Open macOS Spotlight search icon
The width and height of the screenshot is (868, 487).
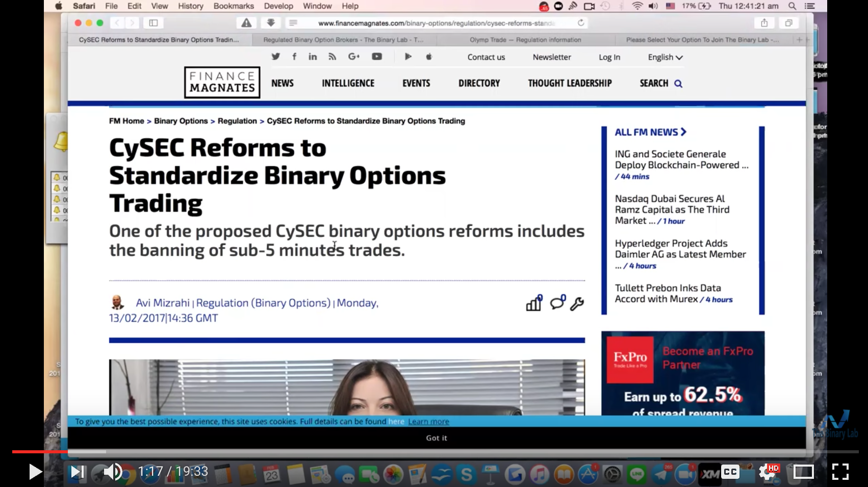(x=792, y=6)
